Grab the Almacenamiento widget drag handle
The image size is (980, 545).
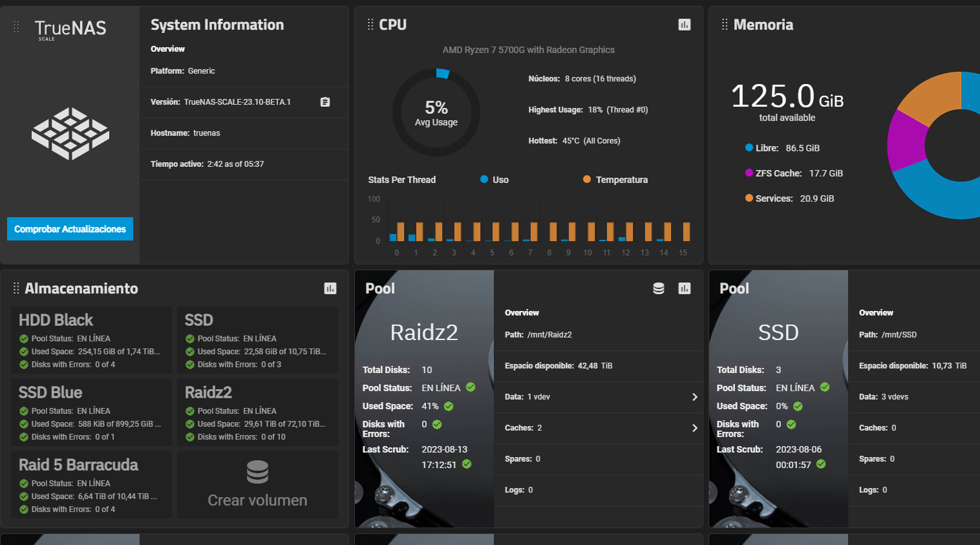click(x=16, y=288)
